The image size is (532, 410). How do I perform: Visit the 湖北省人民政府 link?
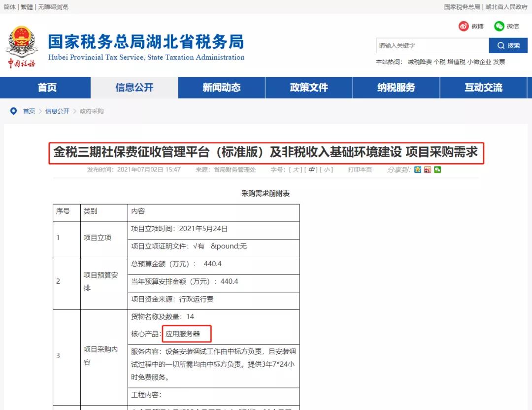(x=505, y=7)
